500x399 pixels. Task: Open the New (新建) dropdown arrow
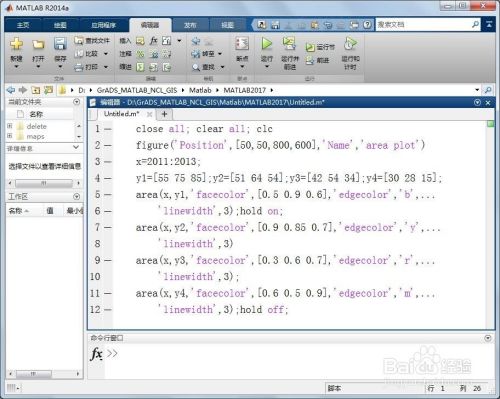pos(16,67)
